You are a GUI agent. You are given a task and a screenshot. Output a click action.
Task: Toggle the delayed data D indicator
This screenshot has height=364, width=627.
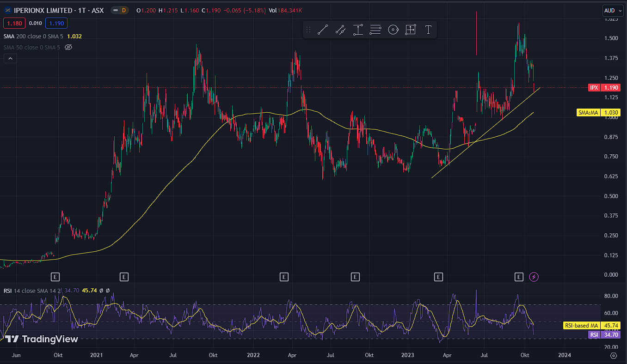point(123,10)
